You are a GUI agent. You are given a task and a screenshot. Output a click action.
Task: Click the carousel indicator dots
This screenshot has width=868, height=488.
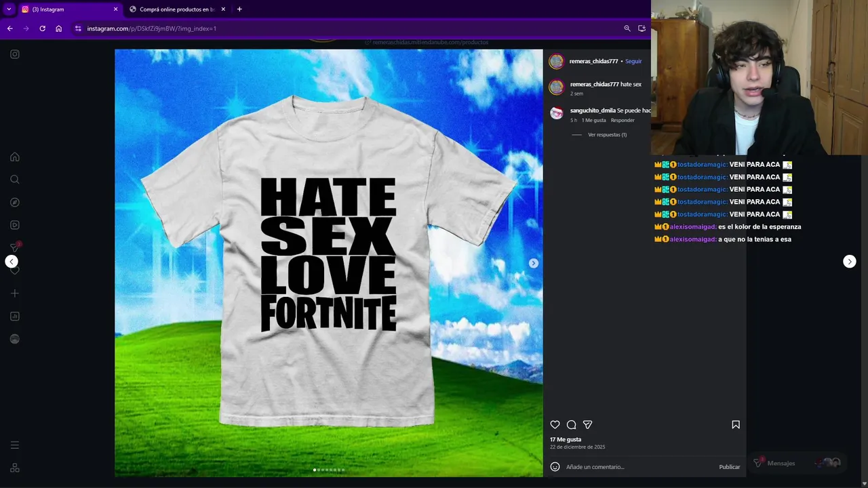coord(329,470)
